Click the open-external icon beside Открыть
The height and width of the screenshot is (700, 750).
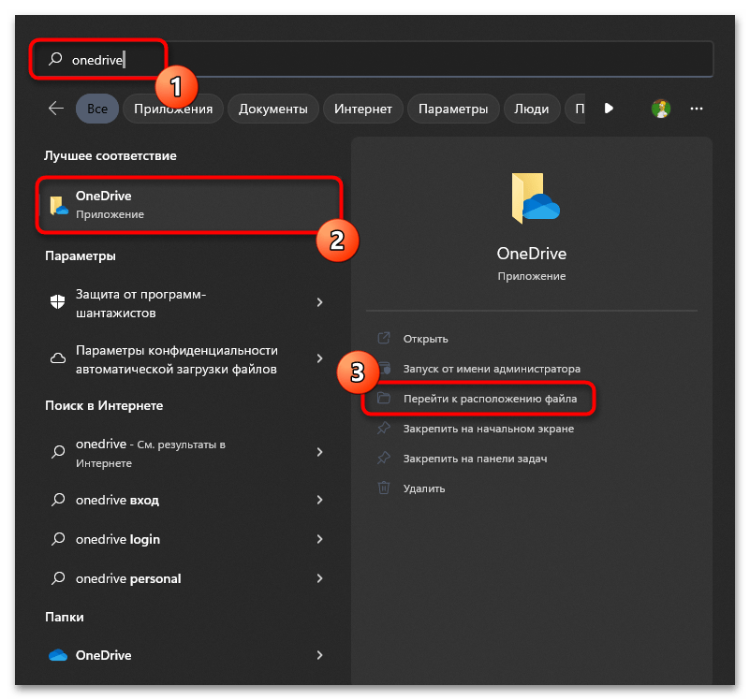pos(384,338)
